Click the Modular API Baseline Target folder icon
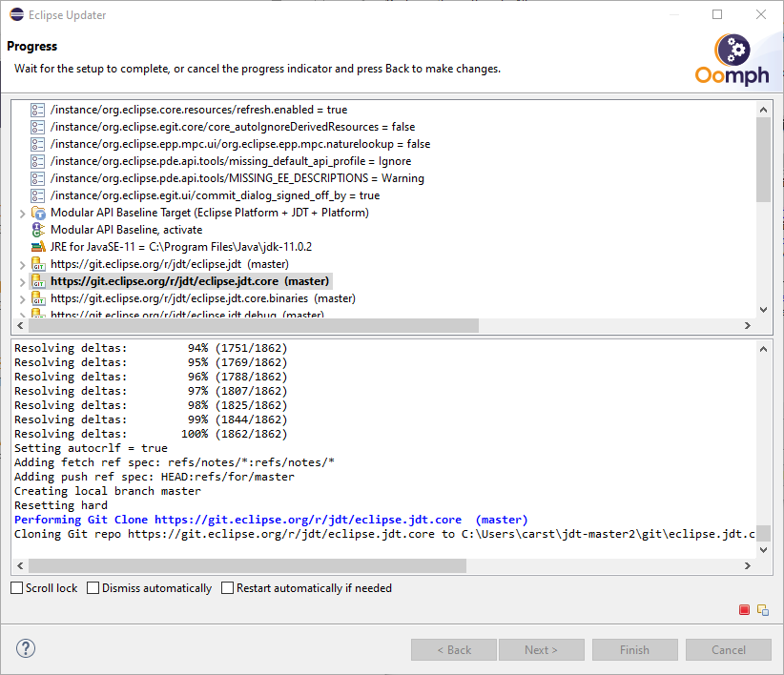This screenshot has height=675, width=784. coord(38,213)
